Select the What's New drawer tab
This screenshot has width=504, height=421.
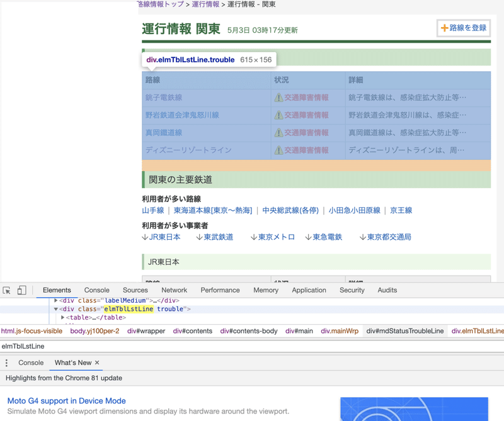[73, 363]
